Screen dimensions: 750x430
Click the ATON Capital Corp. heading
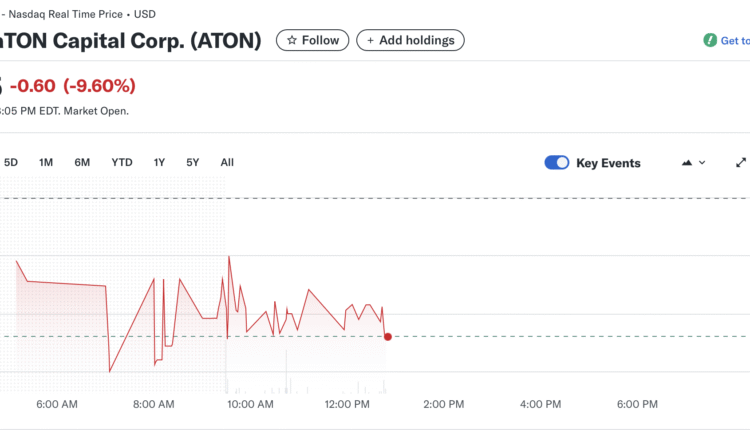[130, 40]
